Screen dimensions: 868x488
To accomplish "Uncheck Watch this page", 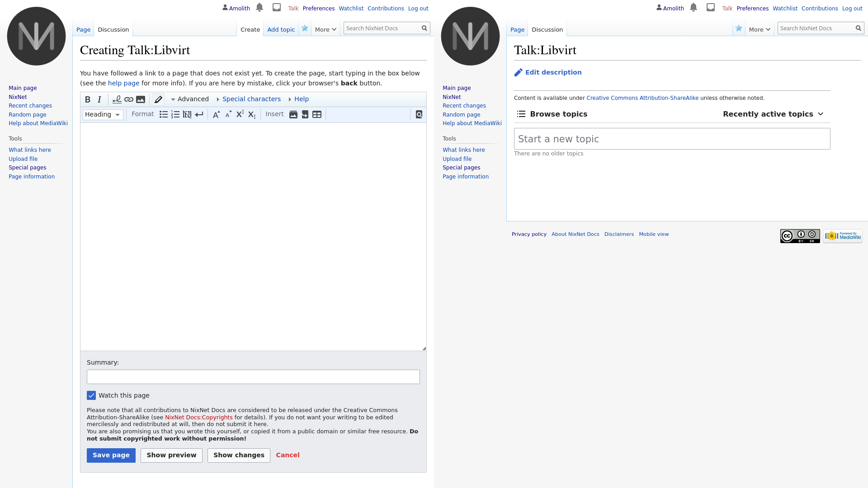I will [x=91, y=395].
